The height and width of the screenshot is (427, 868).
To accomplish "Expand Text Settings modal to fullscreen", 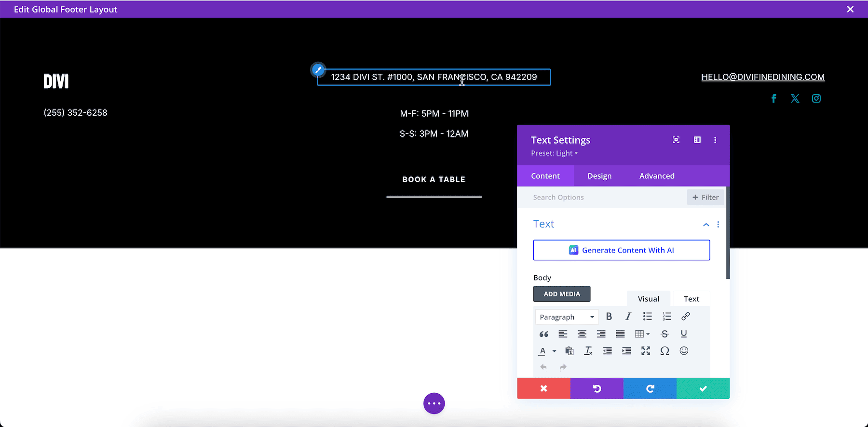I will point(676,140).
